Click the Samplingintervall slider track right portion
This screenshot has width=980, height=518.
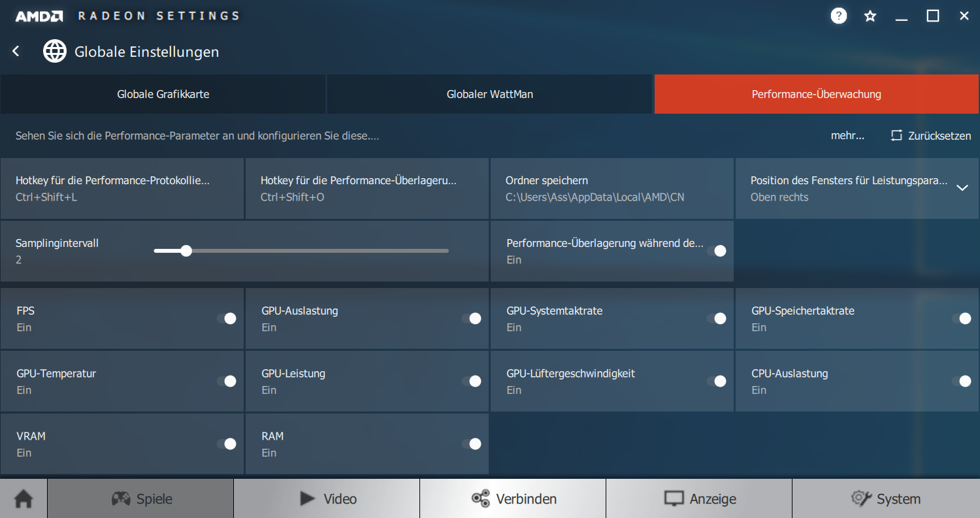(x=320, y=251)
